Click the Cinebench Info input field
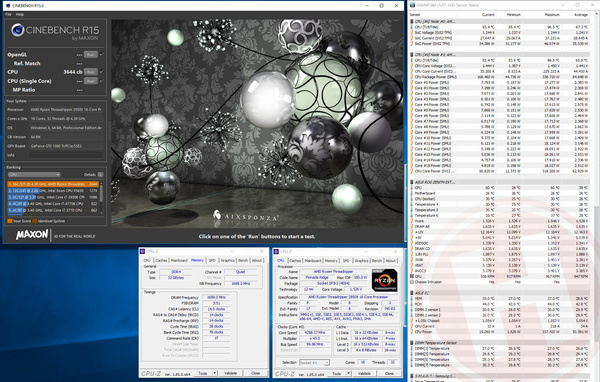This screenshot has height=382, width=600. (x=66, y=155)
